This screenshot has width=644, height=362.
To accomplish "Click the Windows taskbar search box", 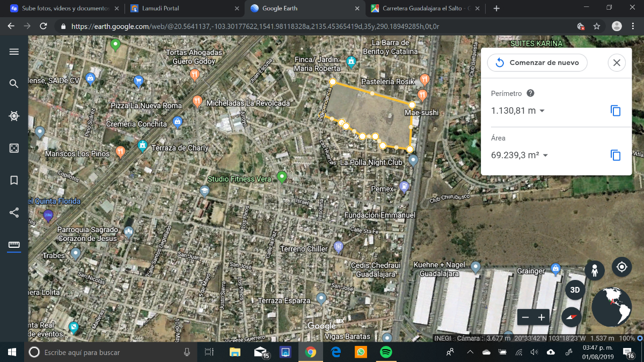I will (x=110, y=352).
